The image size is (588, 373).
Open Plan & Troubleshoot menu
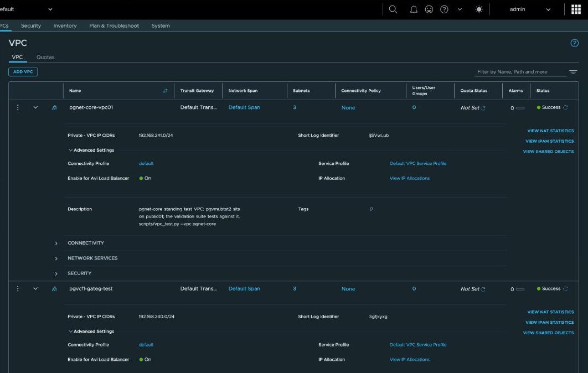pos(114,25)
